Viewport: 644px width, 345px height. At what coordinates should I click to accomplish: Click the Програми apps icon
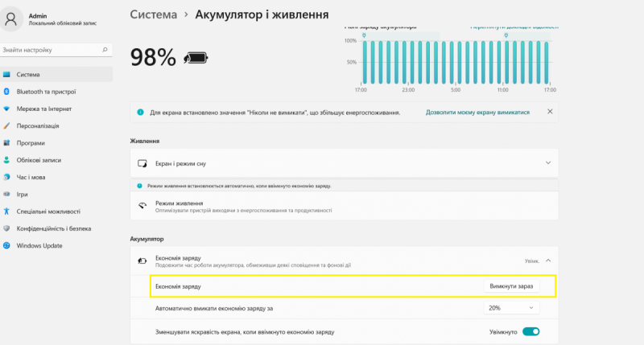tap(6, 143)
